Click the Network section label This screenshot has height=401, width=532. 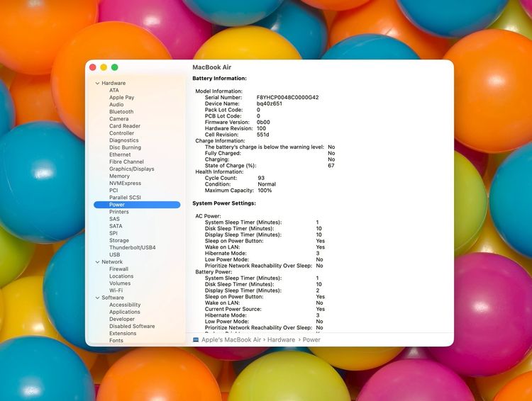112,262
